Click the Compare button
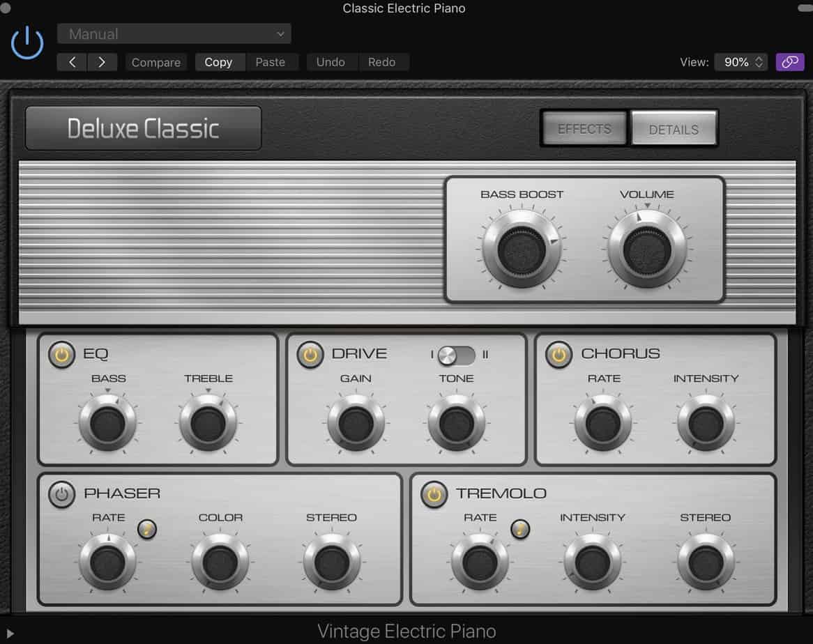 tap(155, 62)
